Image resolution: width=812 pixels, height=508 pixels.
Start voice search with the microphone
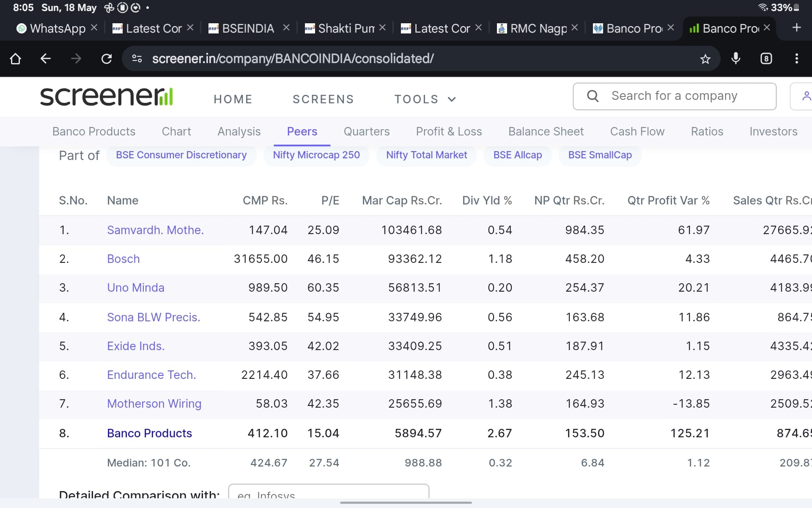(736, 58)
